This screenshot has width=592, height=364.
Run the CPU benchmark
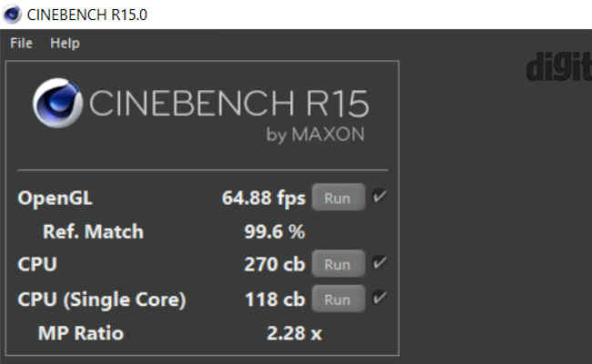(338, 264)
